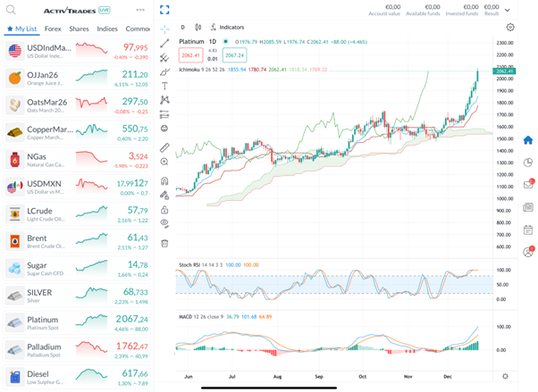Open chart settings gear icon
The width and height of the screenshot is (538, 392).
510,28
